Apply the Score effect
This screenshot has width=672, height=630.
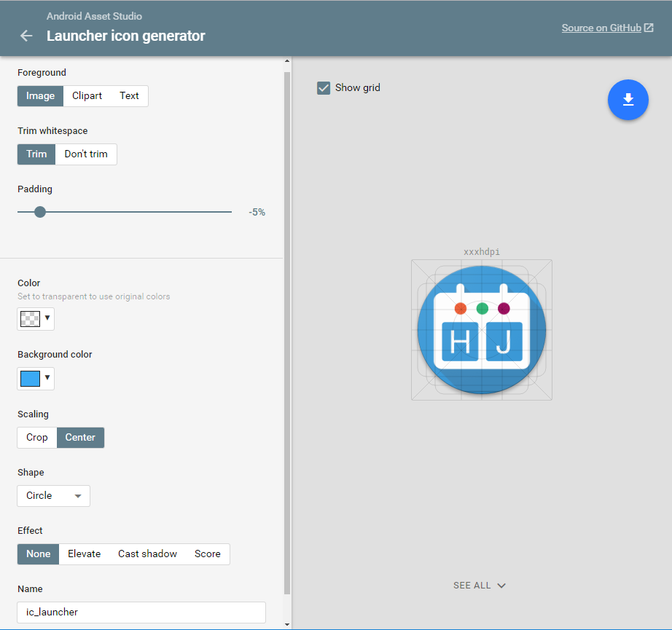point(207,554)
